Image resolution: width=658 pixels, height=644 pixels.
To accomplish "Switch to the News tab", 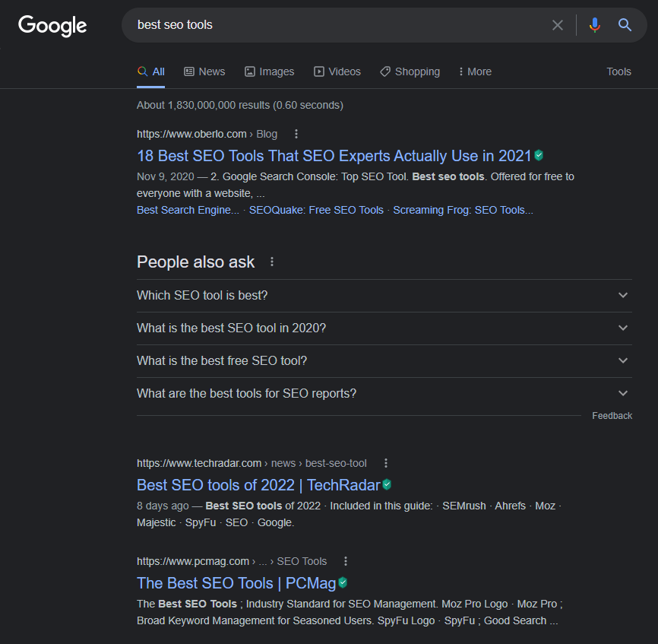I will tap(205, 71).
